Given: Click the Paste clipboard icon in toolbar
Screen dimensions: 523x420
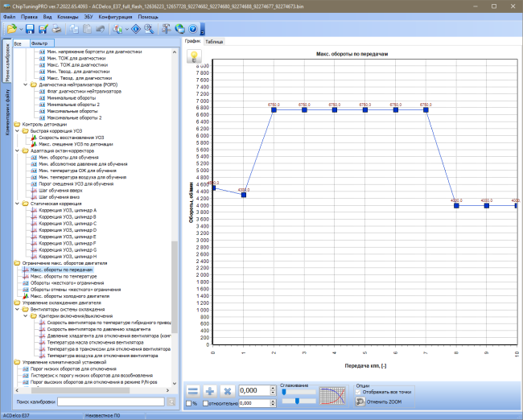Looking at the screenshot, I should (87, 29).
